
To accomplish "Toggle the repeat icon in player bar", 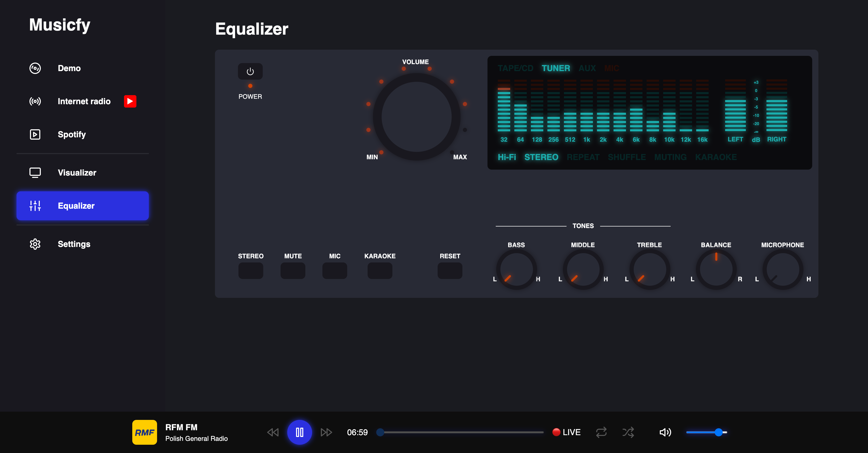I will [601, 432].
